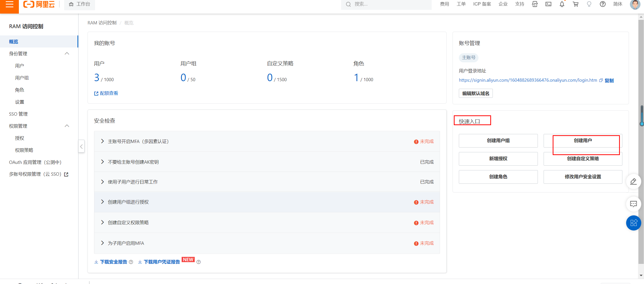The height and width of the screenshot is (284, 644).
Task: Open 多账号权限管理（云 SSO）external link icon
Action: point(66,174)
